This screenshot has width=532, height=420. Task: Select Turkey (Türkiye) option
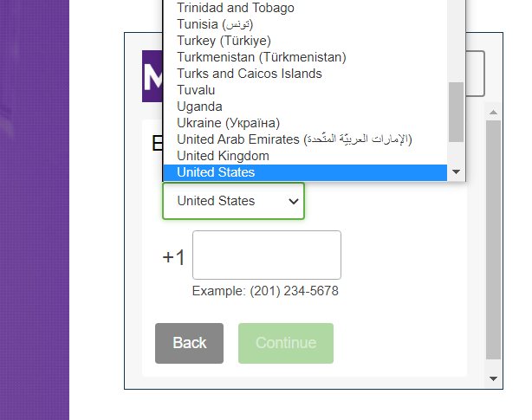(x=224, y=41)
